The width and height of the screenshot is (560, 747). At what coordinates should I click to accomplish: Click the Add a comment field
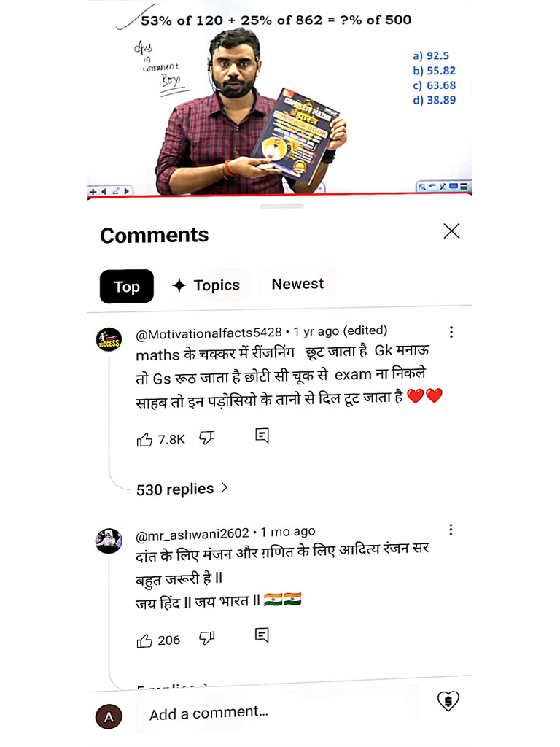tap(278, 713)
